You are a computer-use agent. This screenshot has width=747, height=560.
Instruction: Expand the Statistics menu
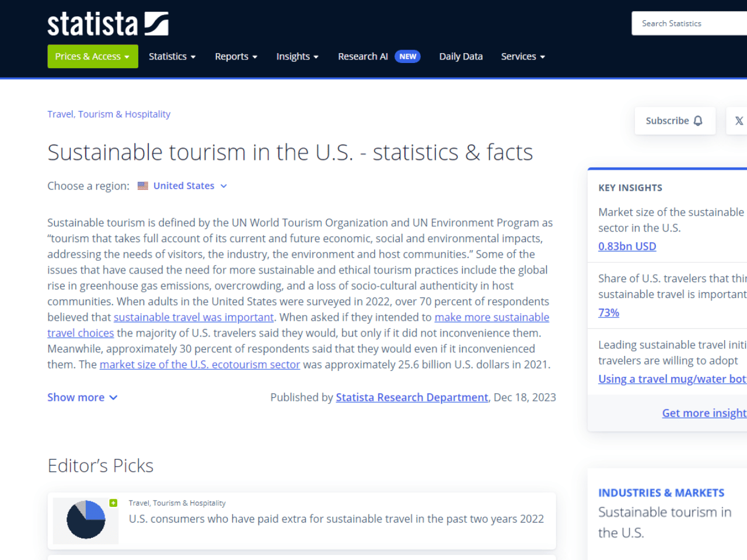(172, 57)
